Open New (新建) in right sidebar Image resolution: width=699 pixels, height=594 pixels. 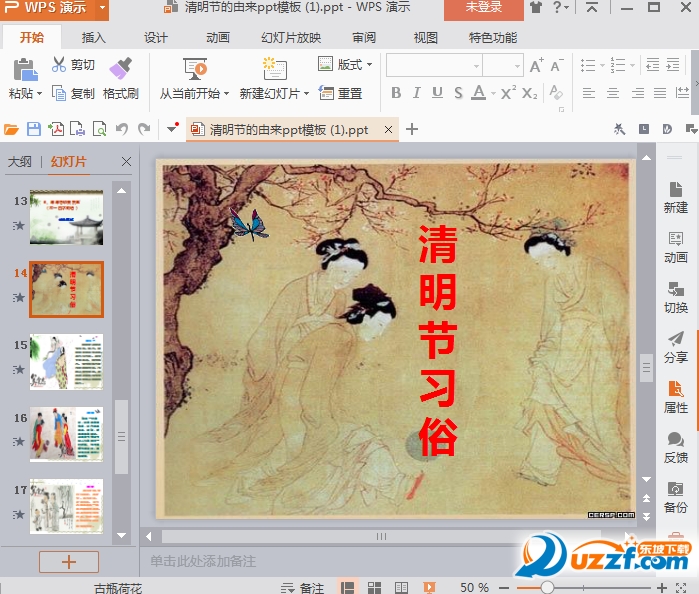click(x=675, y=198)
